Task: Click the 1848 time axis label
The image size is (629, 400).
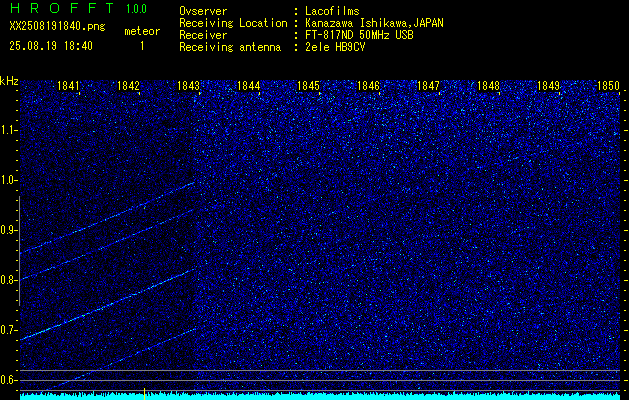Action: 489,85
